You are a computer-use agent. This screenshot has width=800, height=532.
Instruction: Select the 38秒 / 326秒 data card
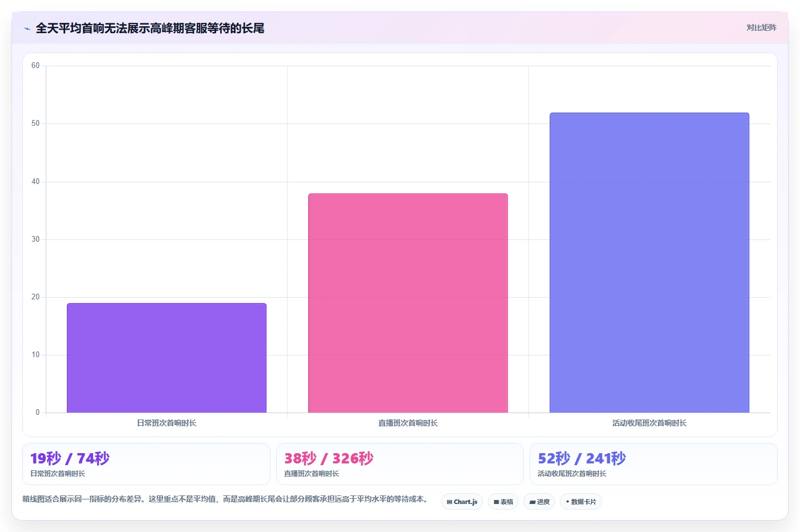click(x=400, y=464)
